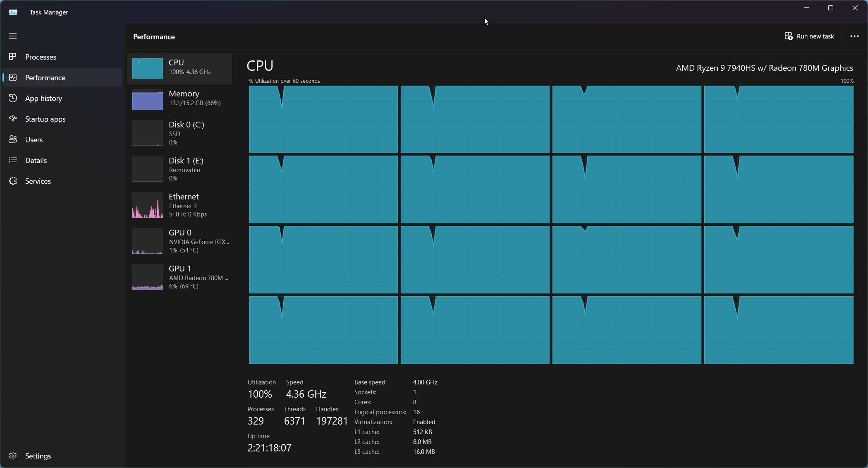This screenshot has height=468, width=868.
Task: Open the Ethernet 3 network graph
Action: 179,205
